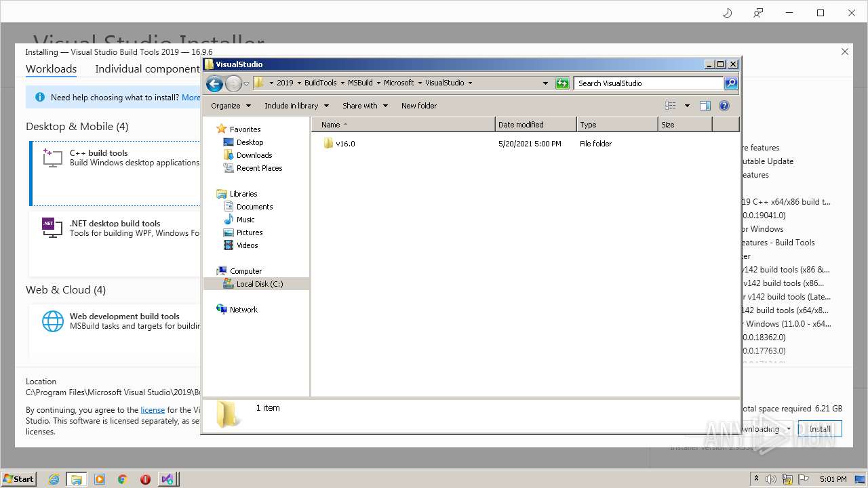The height and width of the screenshot is (488, 868).
Task: Refresh the VisualStudio folder view
Action: (562, 83)
